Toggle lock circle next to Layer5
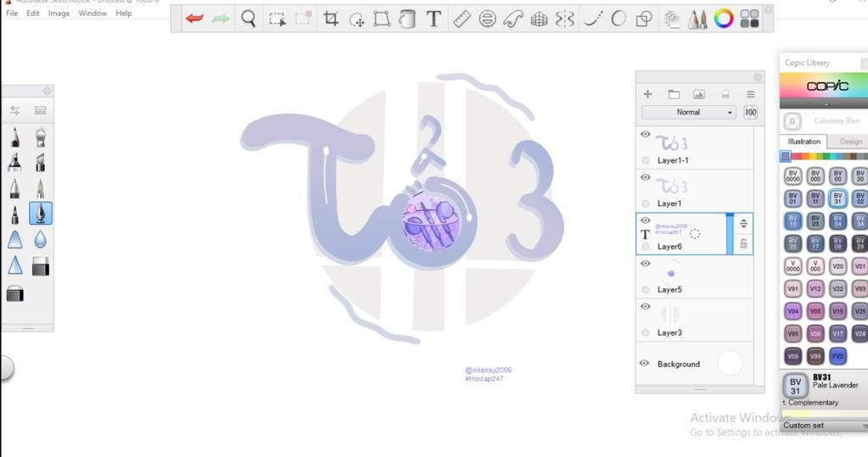 [x=645, y=289]
